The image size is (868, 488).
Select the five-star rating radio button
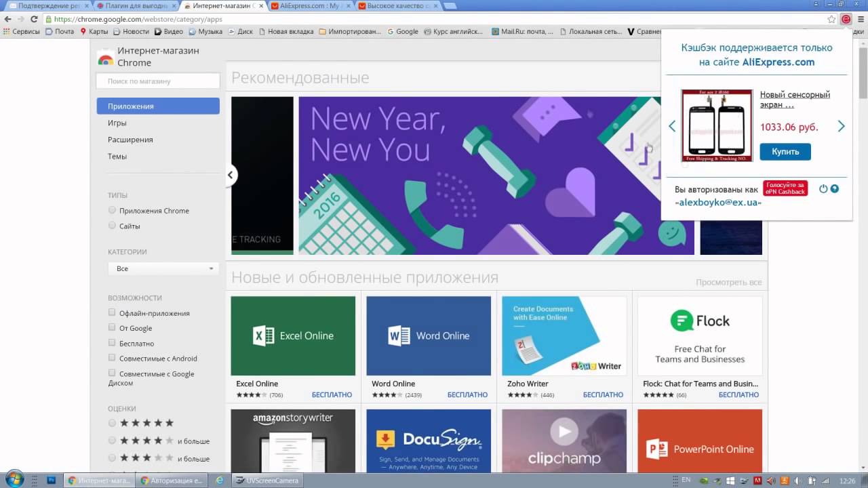[x=113, y=423]
